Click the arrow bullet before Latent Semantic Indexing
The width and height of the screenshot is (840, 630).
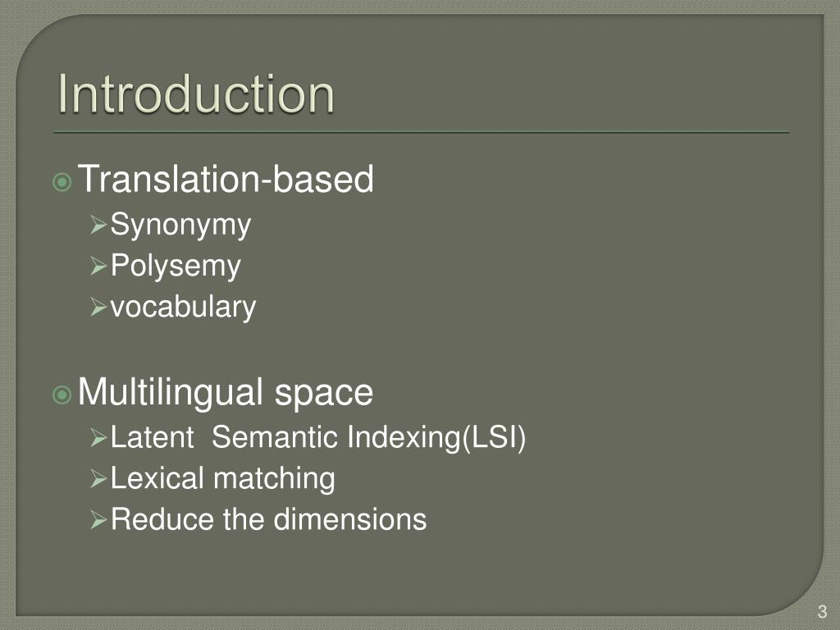[99, 438]
